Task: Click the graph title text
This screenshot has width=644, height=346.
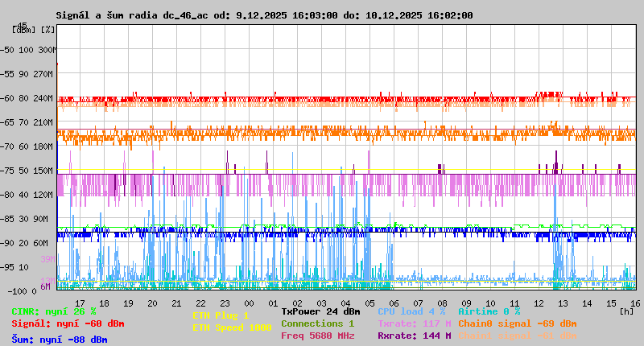Action: tap(264, 15)
